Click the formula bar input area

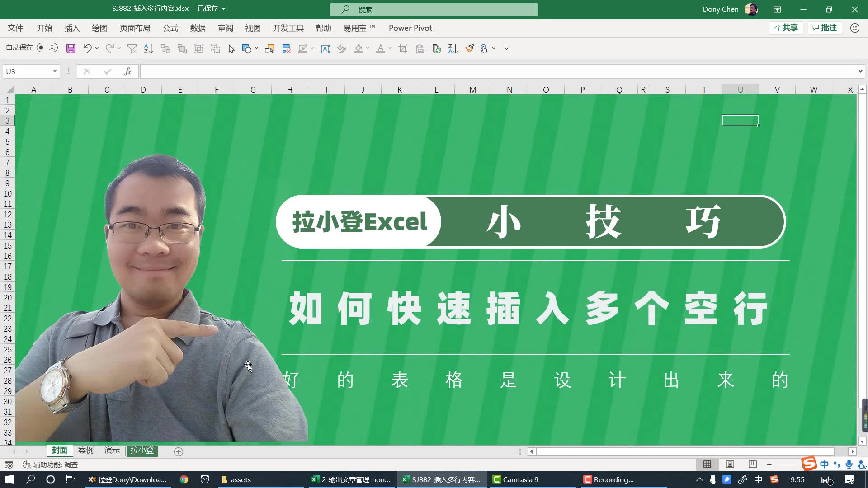click(x=497, y=71)
